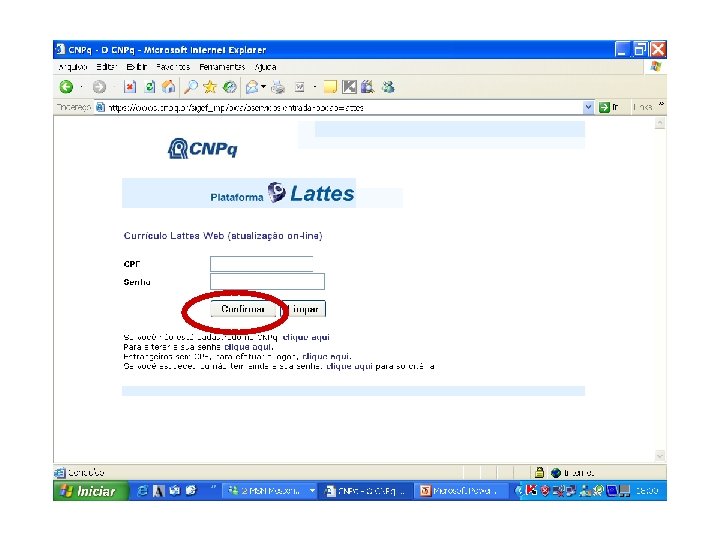Screen dimensions: 720x540
Task: Go to the Home page icon
Action: pyautogui.click(x=169, y=87)
